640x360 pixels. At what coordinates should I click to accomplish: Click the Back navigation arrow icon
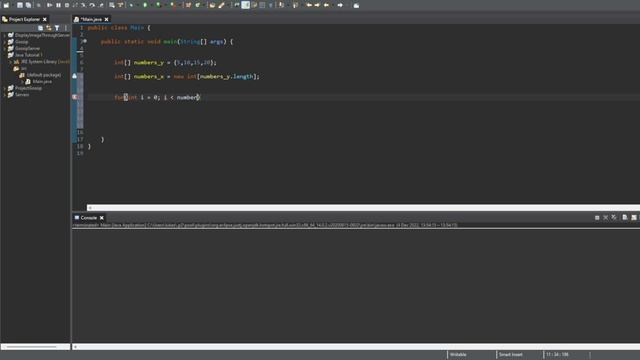(x=326, y=5)
